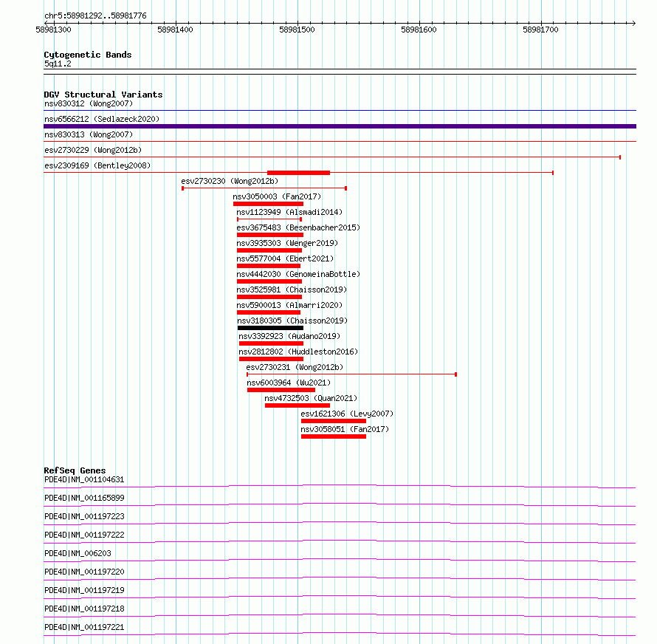
Task: Select the 5q11.2 band label
Action: click(x=58, y=64)
